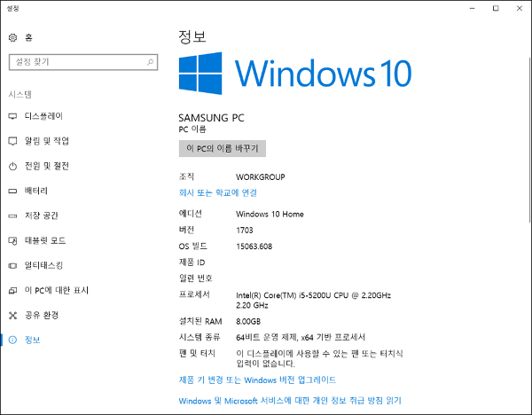Click the Intel(R) Core(TM) i5-5200U processor text

pyautogui.click(x=313, y=300)
